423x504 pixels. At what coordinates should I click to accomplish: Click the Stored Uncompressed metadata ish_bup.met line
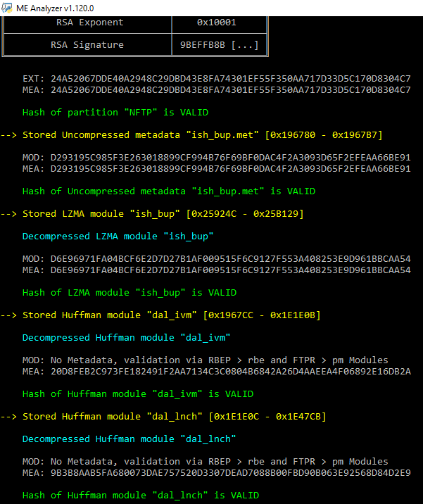point(203,135)
